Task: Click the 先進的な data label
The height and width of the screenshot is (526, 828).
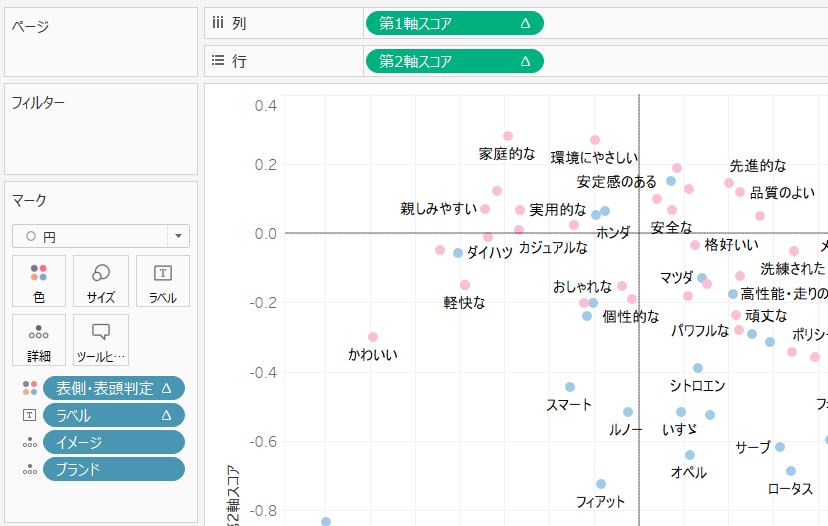Action: click(x=758, y=166)
